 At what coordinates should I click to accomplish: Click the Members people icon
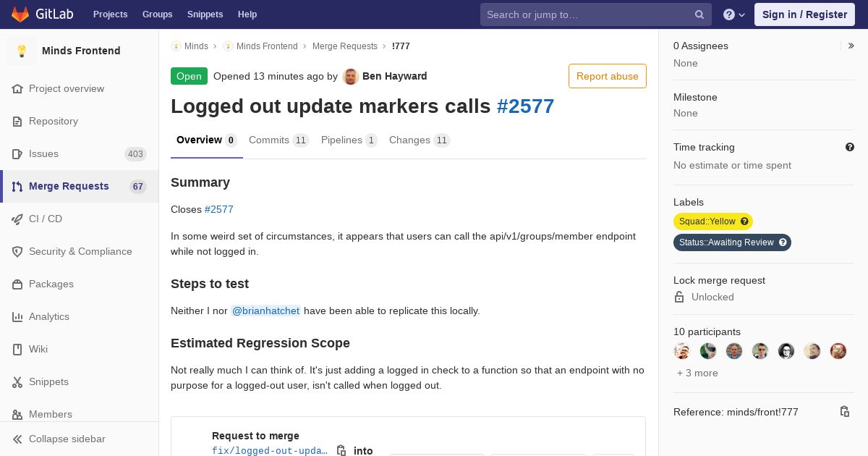click(17, 415)
